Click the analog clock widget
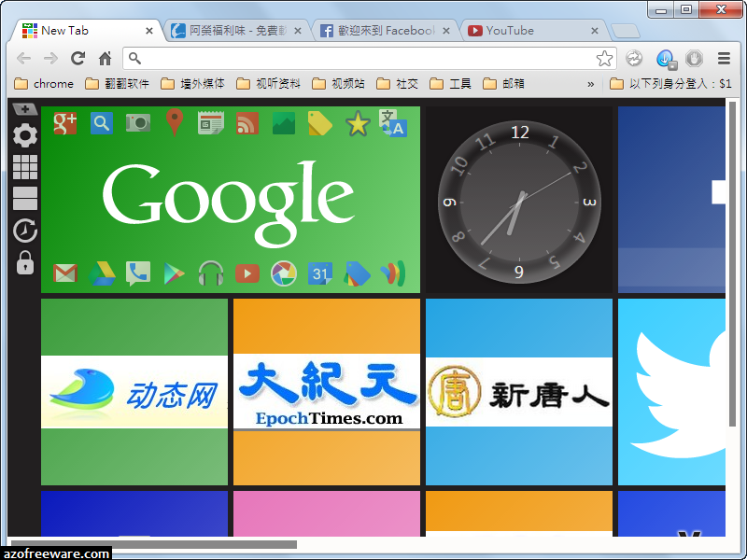Image resolution: width=747 pixels, height=560 pixels. 519,202
